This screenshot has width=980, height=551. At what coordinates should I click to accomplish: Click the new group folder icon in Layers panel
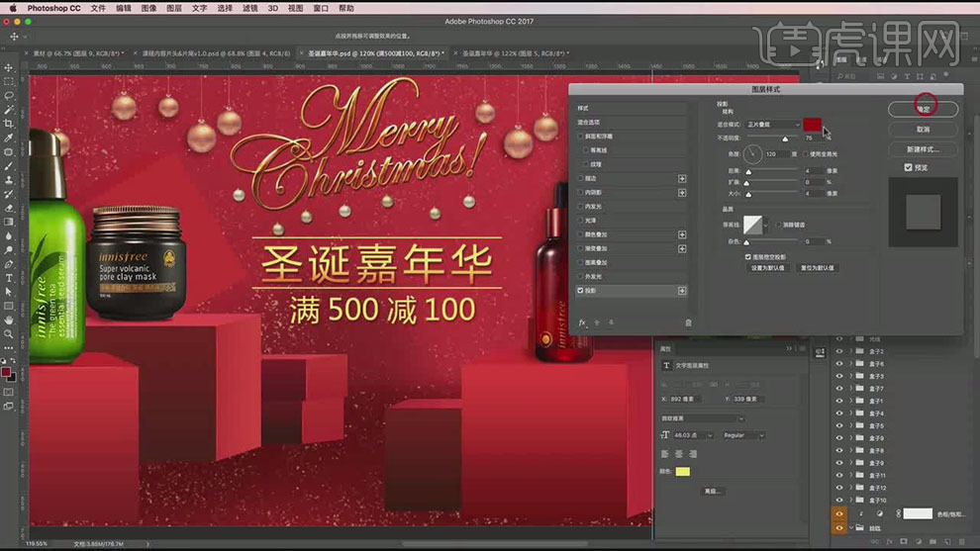tap(933, 542)
